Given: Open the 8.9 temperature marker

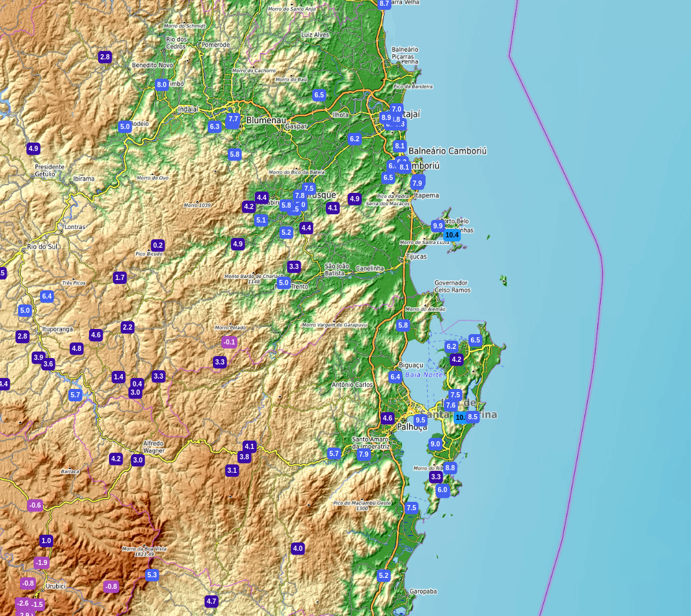Looking at the screenshot, I should click(x=386, y=117).
